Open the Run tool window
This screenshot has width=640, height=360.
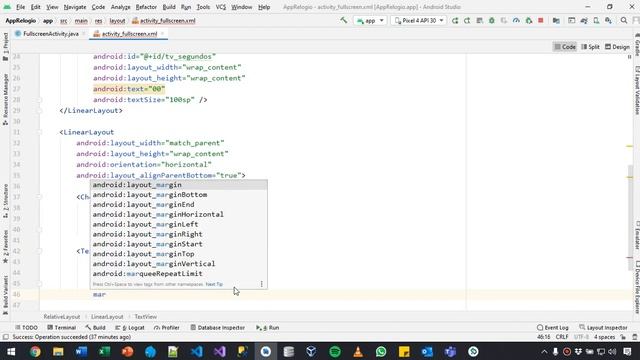coord(268,328)
